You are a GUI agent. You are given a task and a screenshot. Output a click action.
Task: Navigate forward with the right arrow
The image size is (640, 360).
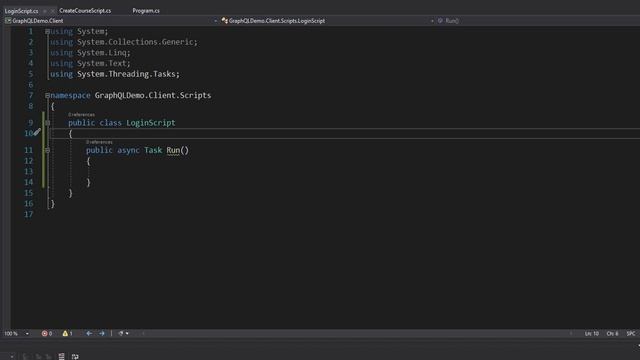tap(102, 333)
